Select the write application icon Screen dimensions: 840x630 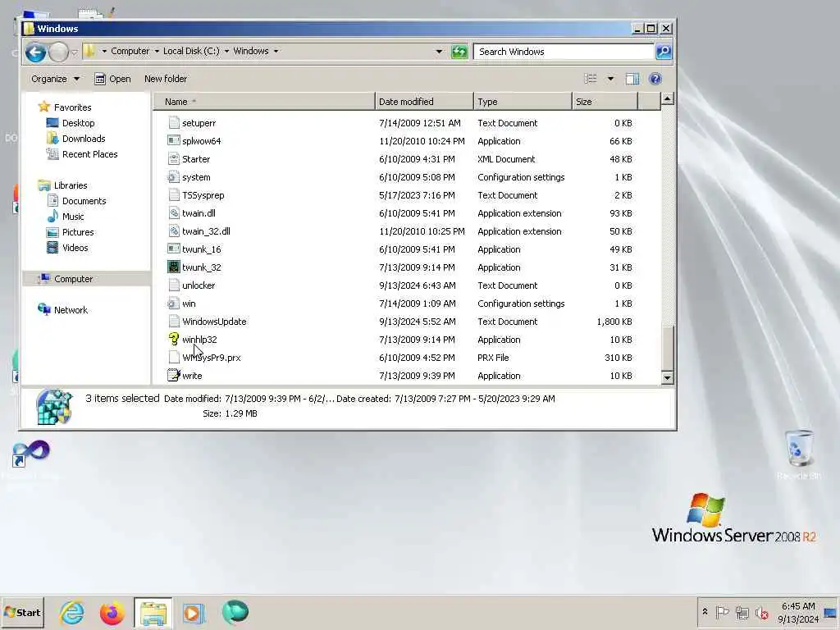point(174,376)
